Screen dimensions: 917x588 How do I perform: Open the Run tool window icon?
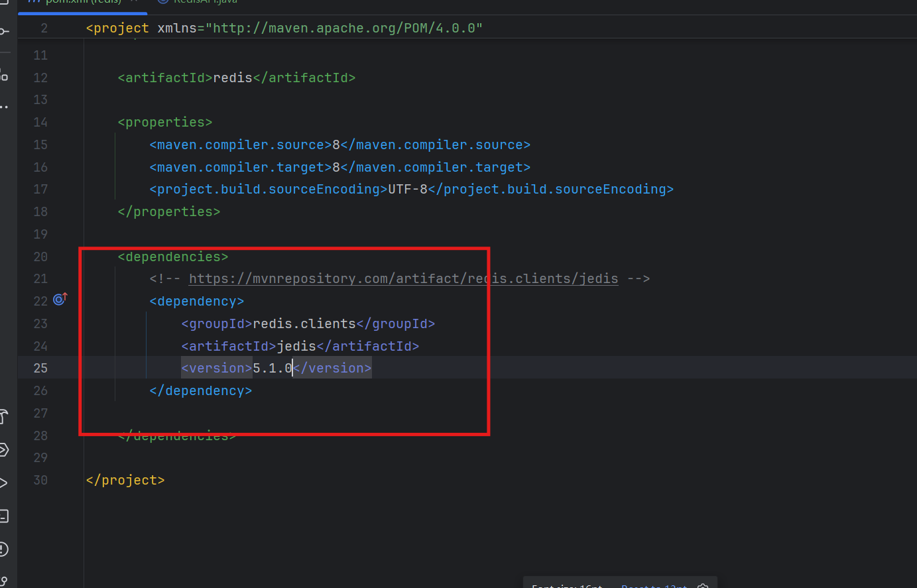3,483
